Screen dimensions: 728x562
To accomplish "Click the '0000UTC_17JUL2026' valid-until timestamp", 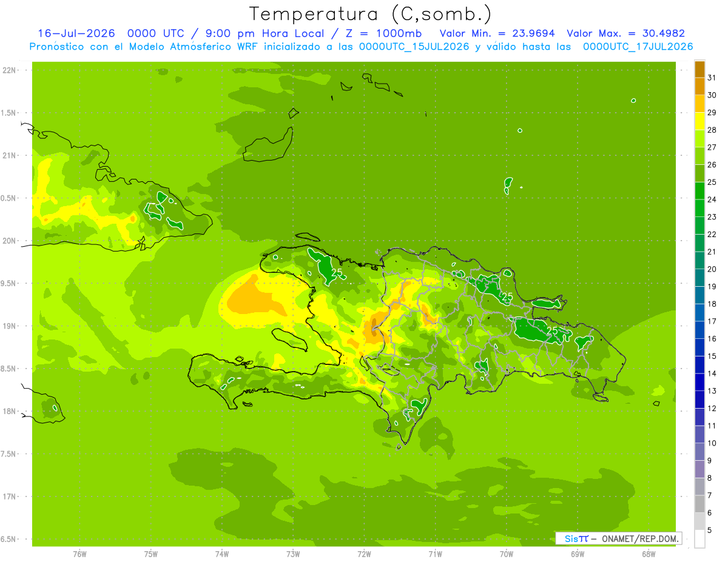I will click(638, 47).
